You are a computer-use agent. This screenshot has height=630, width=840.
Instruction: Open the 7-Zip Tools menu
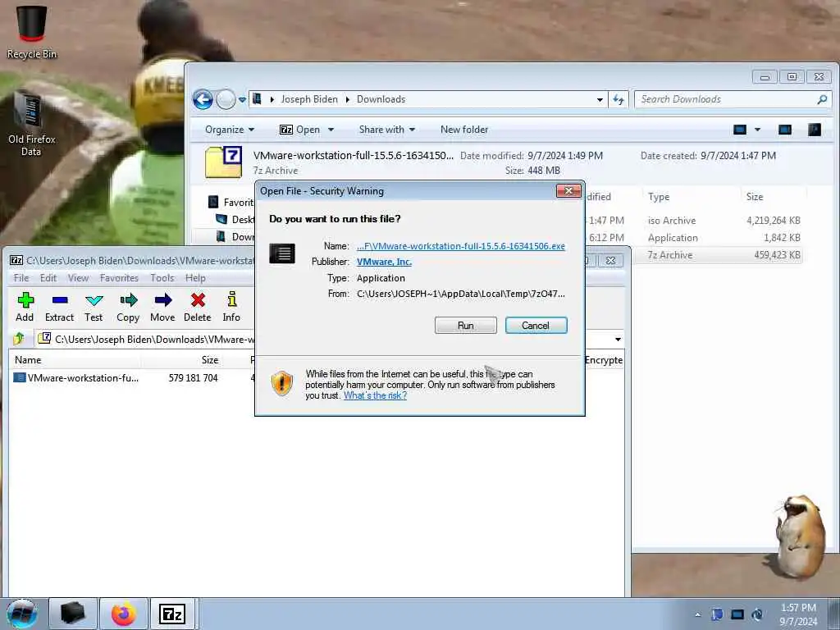pyautogui.click(x=162, y=278)
